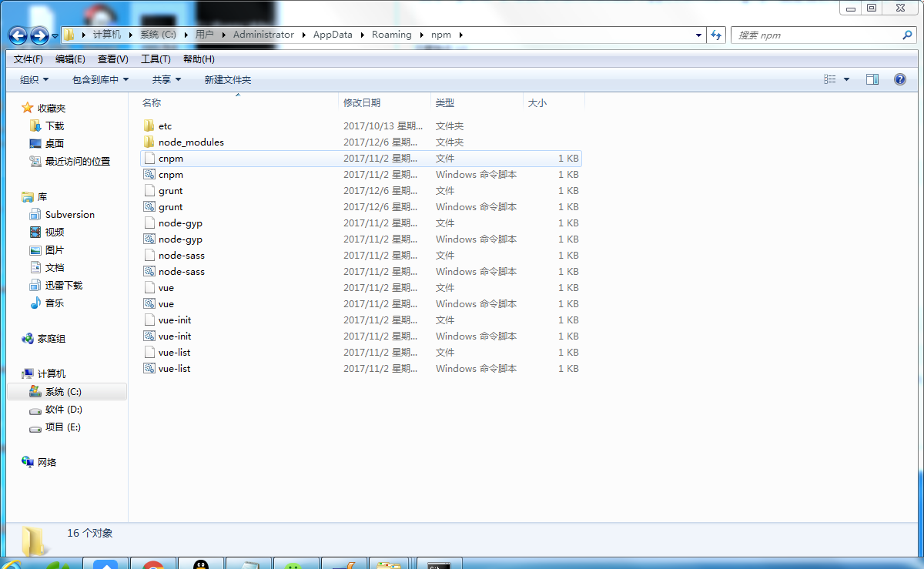The image size is (924, 569).
Task: Open the help question mark icon
Action: click(x=899, y=79)
